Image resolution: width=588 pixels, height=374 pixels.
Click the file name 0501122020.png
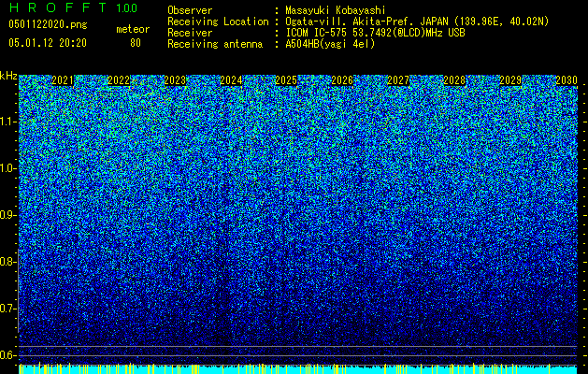[x=48, y=24]
